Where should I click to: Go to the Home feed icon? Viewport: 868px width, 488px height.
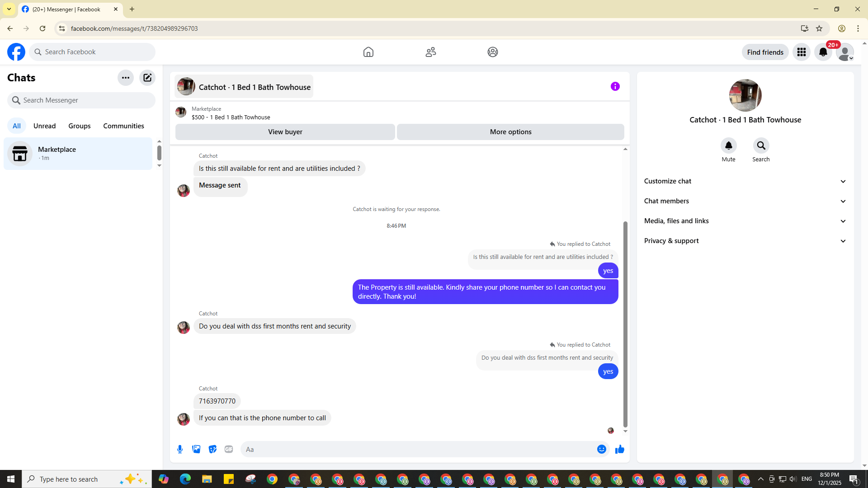pos(368,52)
